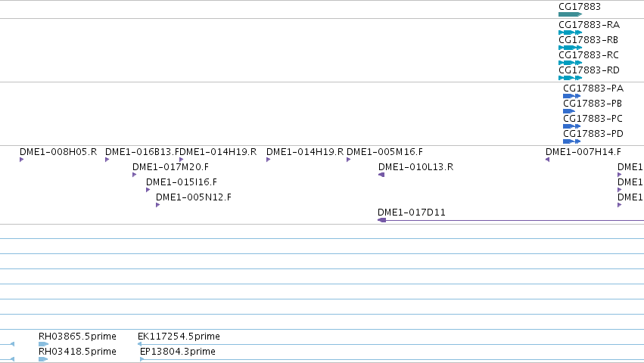Click the EP13804.3prime arrowhead glyph
This screenshot has height=363, width=644.
click(x=142, y=359)
